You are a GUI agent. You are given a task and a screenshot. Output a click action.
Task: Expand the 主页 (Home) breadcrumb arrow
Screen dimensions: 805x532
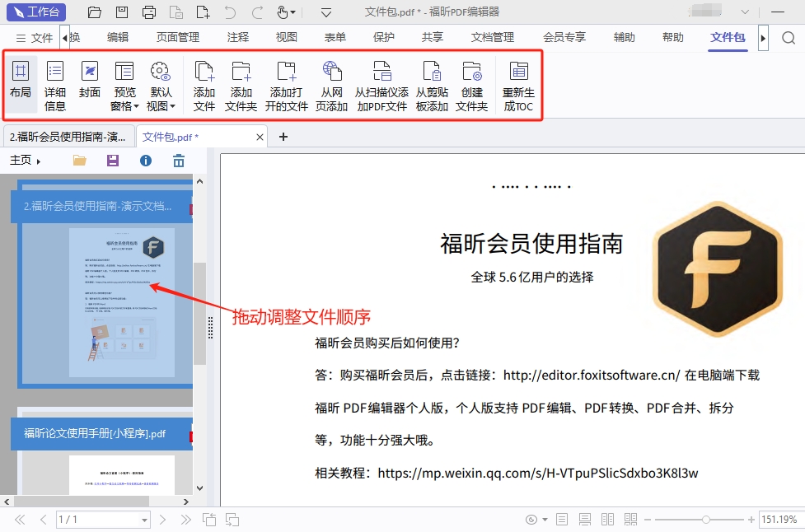(x=39, y=161)
